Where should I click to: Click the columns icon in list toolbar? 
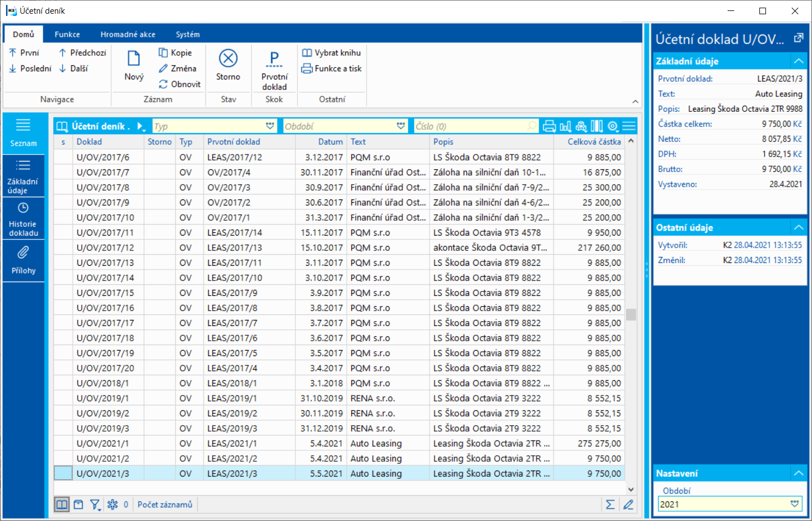tap(597, 127)
